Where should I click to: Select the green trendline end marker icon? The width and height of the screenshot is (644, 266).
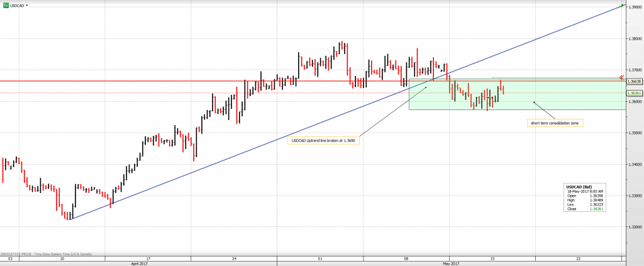click(622, 6)
